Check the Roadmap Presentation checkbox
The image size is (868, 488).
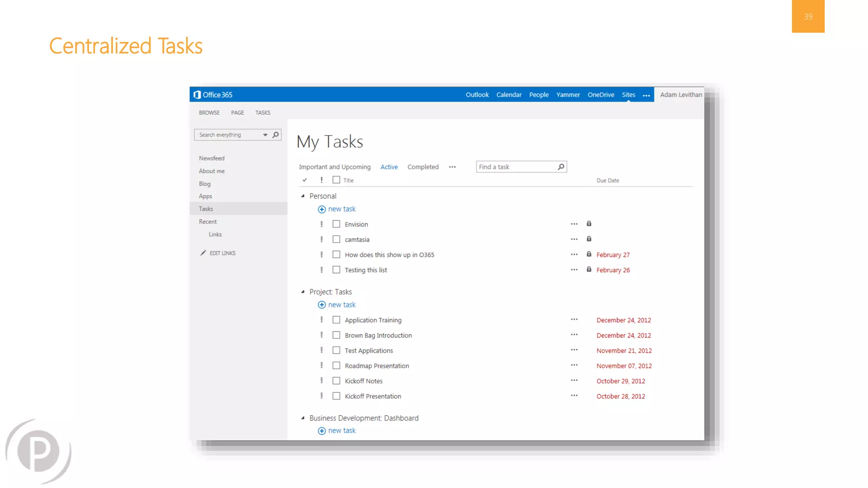336,365
